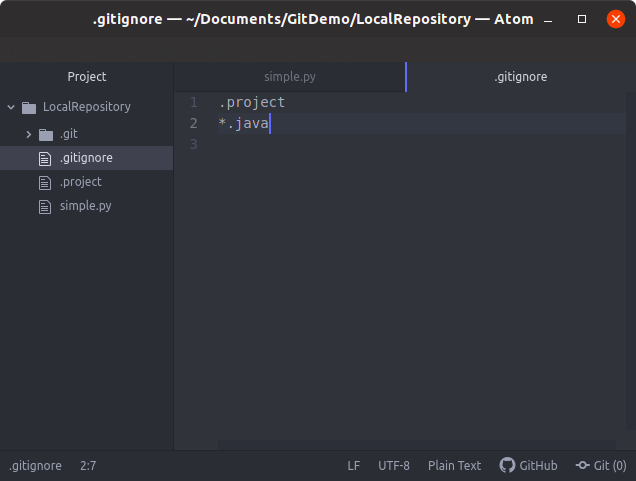Click cursor position 2:7 in status bar
This screenshot has width=636, height=481.
point(88,466)
